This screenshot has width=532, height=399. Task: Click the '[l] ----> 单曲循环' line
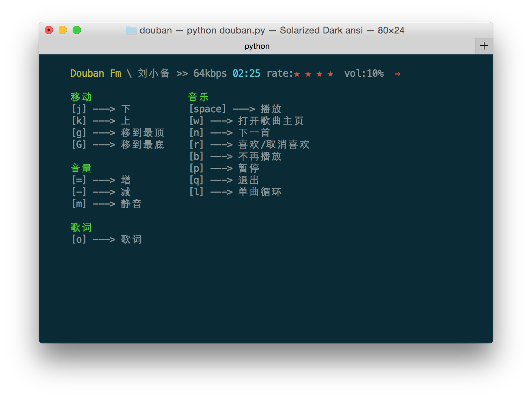tap(235, 192)
